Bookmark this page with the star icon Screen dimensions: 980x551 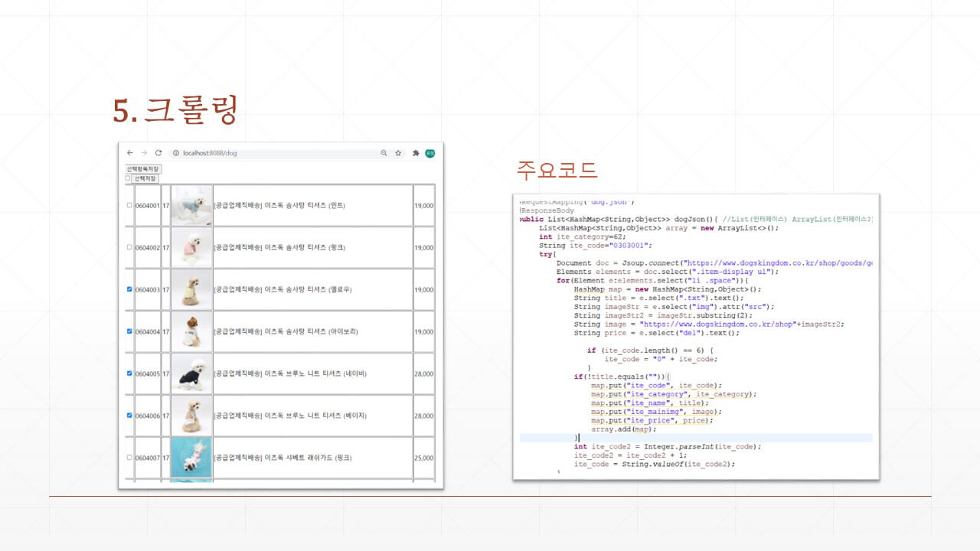(398, 153)
